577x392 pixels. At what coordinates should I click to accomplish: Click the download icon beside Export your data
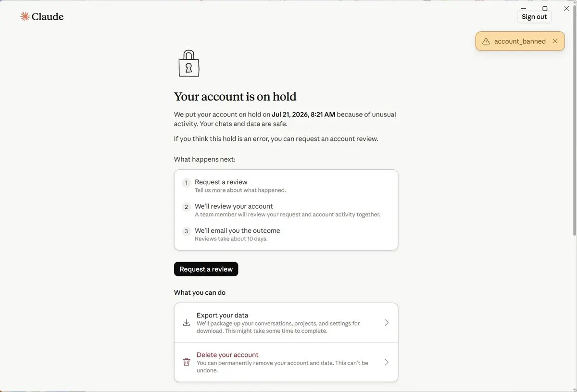click(x=187, y=323)
